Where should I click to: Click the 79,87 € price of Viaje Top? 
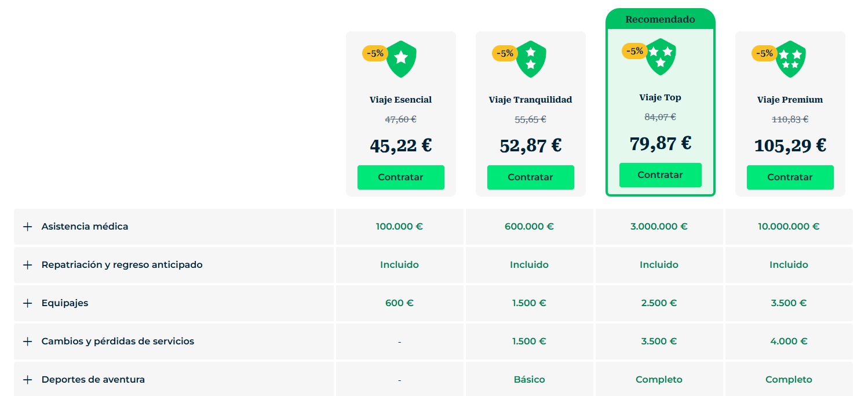661,144
